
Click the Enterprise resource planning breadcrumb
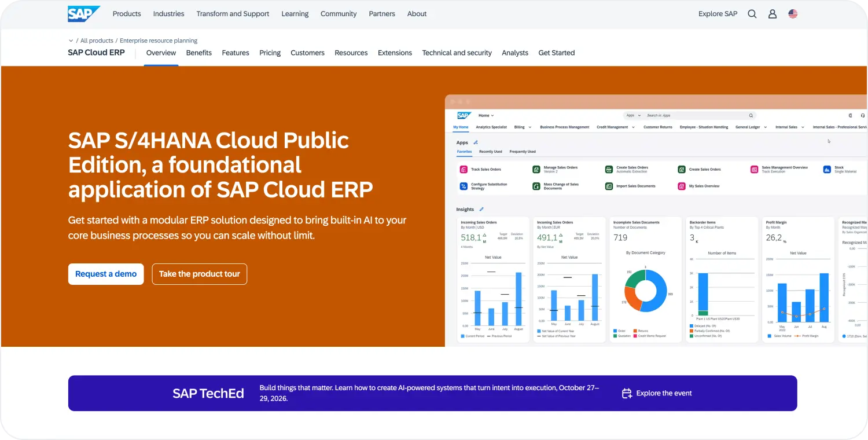coord(159,41)
